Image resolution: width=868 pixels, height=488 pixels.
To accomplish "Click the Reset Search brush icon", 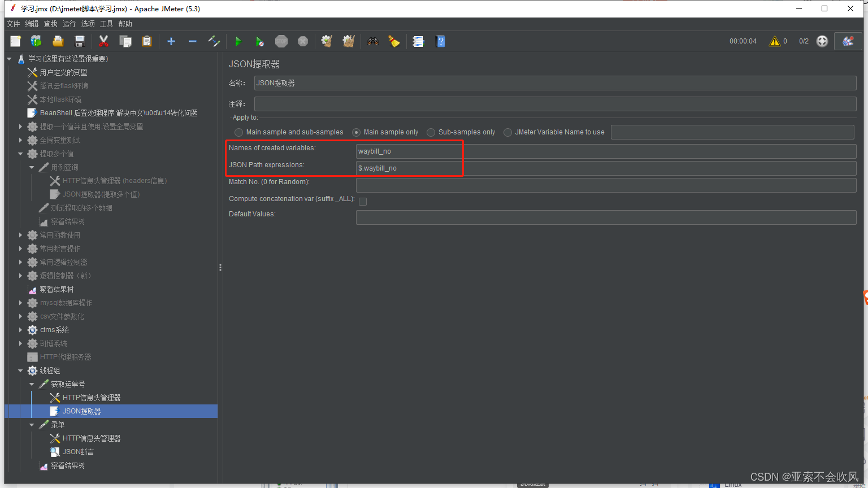I will coord(394,41).
